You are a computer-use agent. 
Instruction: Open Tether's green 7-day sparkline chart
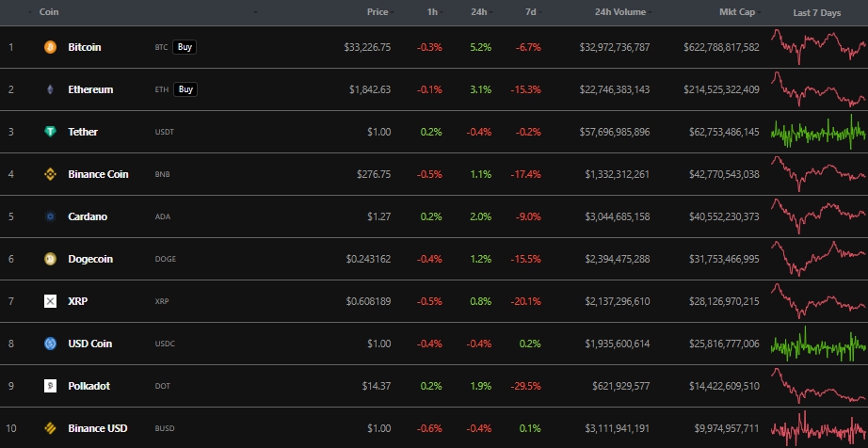coord(817,132)
